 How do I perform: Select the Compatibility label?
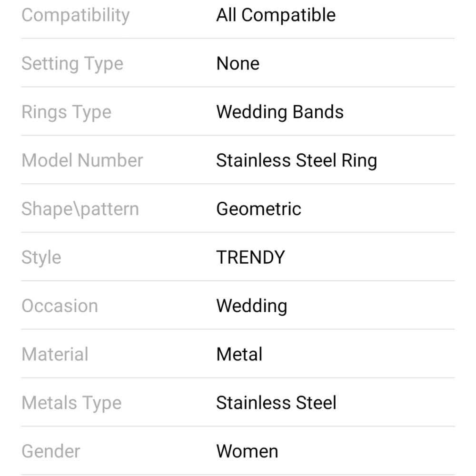tap(76, 15)
